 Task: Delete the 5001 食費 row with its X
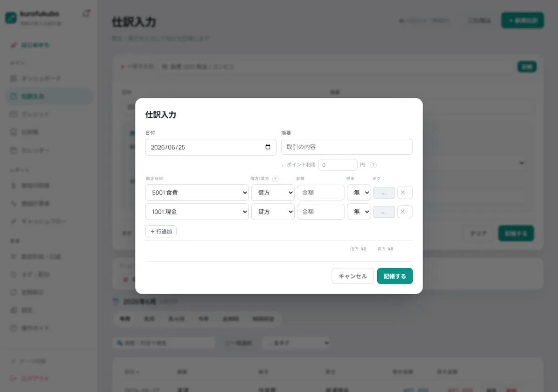pos(405,192)
